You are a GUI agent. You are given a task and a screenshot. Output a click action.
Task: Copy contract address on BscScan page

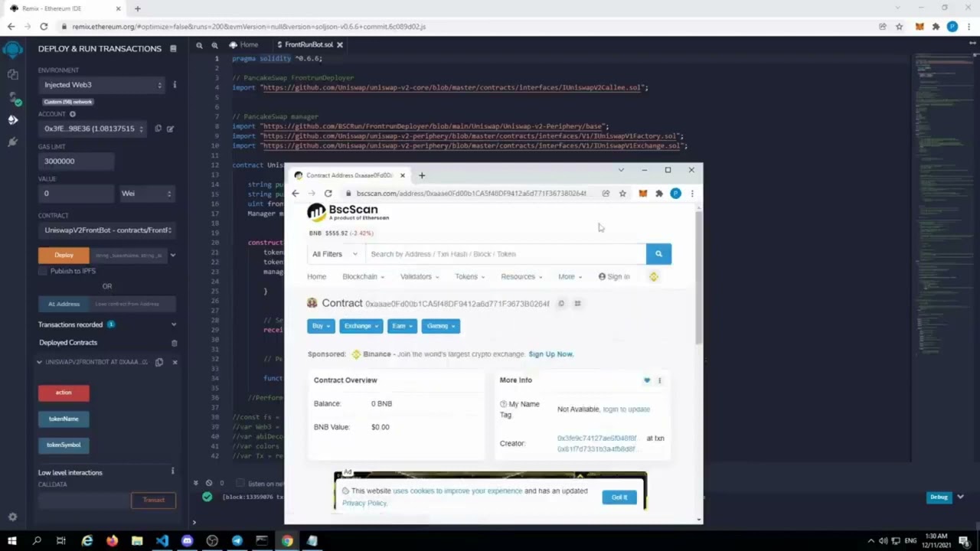tap(561, 304)
